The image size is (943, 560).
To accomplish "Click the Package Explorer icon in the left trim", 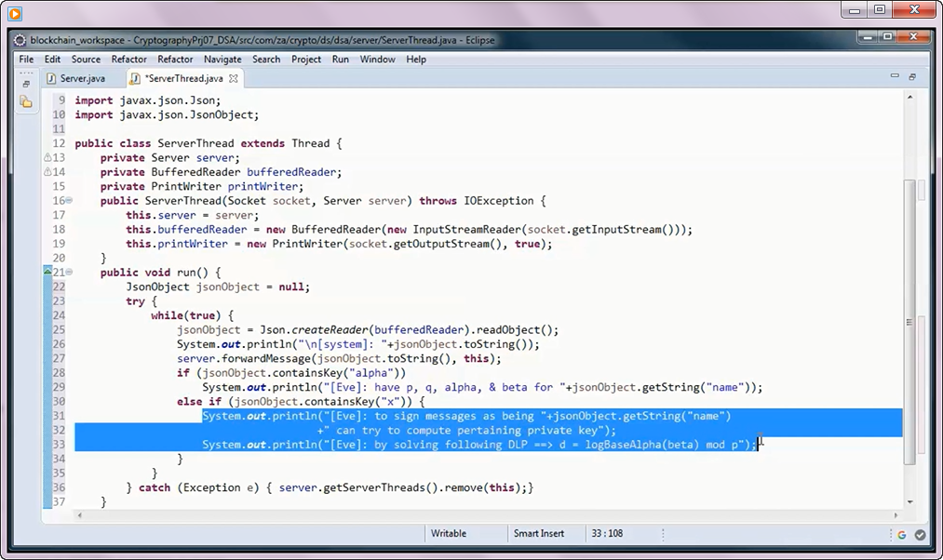I will click(x=26, y=102).
